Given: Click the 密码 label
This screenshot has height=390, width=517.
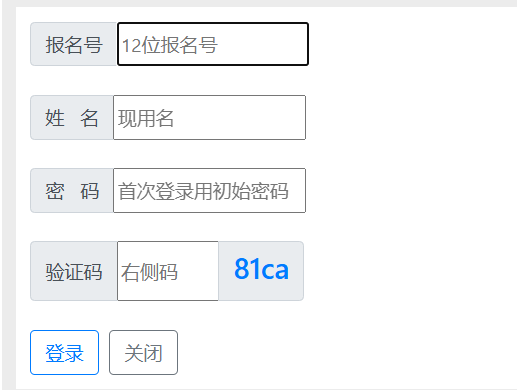Looking at the screenshot, I should pyautogui.click(x=72, y=190).
